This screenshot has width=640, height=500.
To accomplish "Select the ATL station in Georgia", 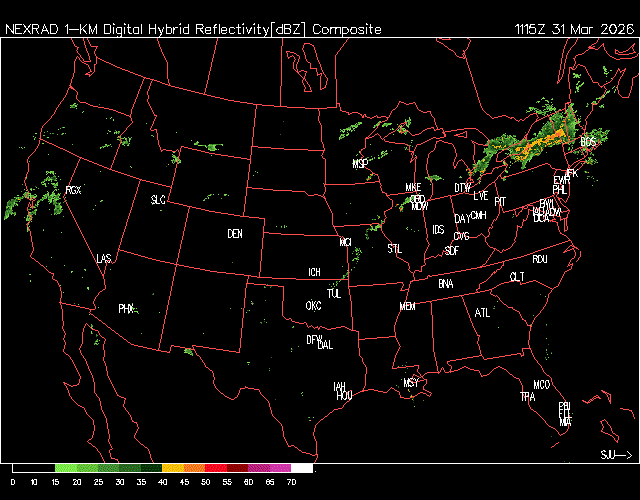I will pyautogui.click(x=483, y=313).
